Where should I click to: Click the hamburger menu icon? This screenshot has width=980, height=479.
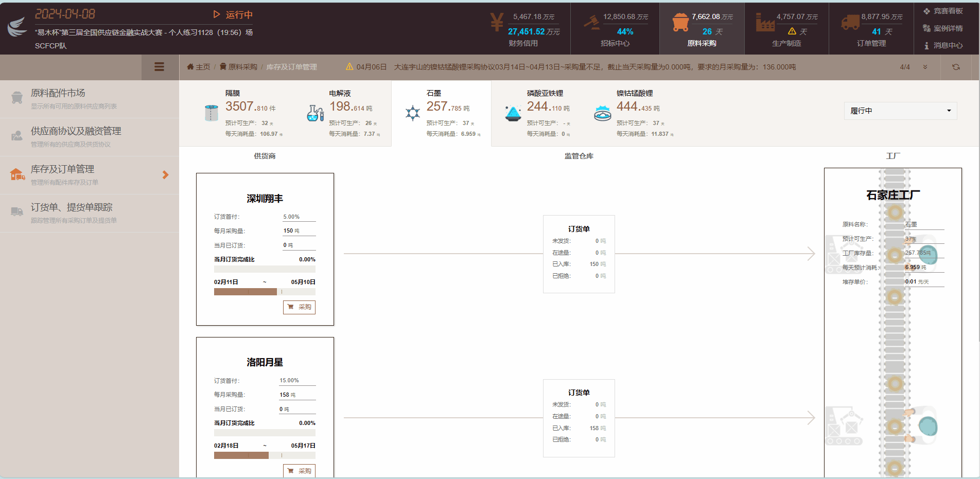pyautogui.click(x=159, y=67)
